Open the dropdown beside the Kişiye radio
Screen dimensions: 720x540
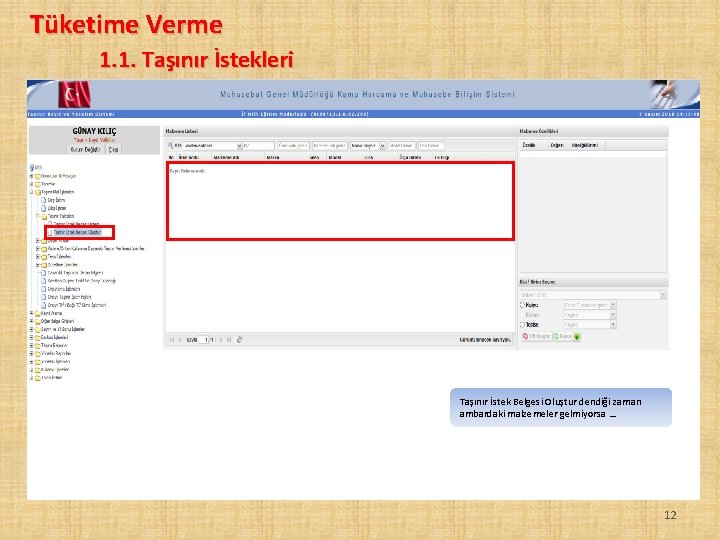click(x=613, y=305)
